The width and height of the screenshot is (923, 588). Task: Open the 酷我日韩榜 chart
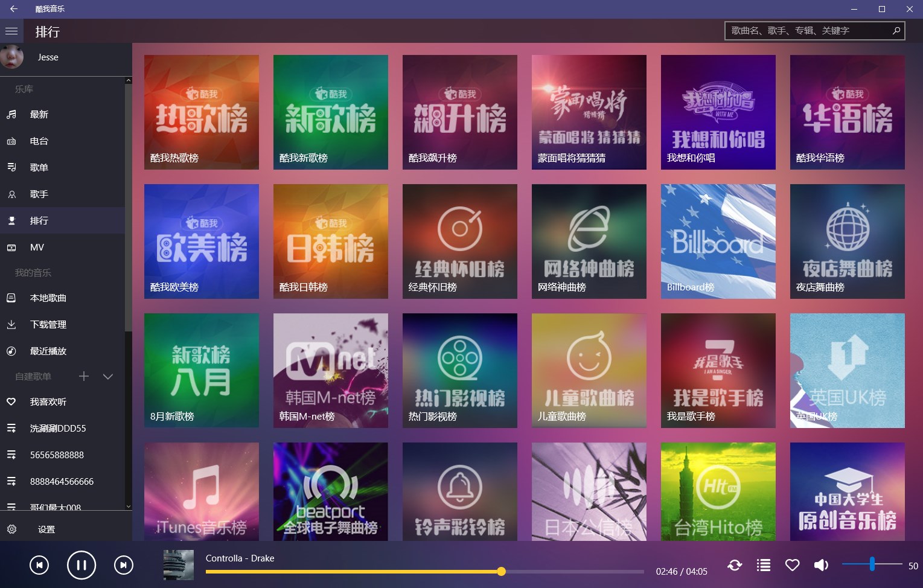click(331, 241)
